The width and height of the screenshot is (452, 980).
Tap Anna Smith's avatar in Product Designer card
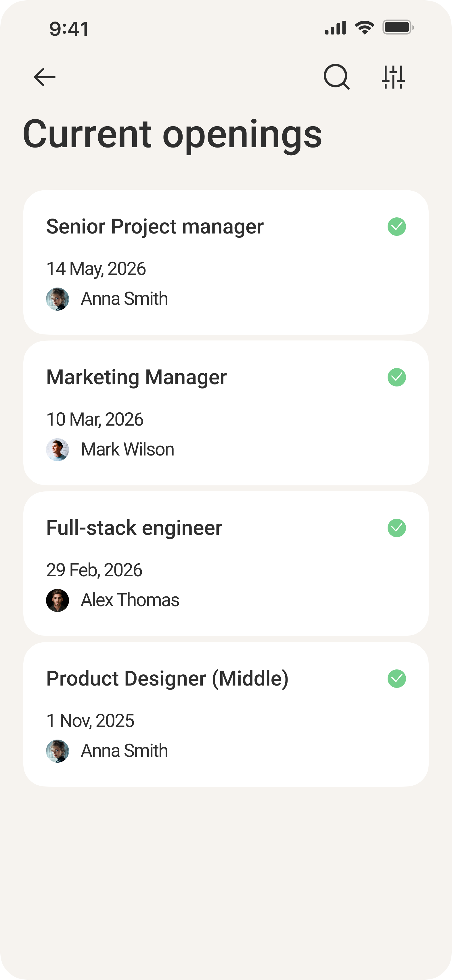(x=58, y=751)
